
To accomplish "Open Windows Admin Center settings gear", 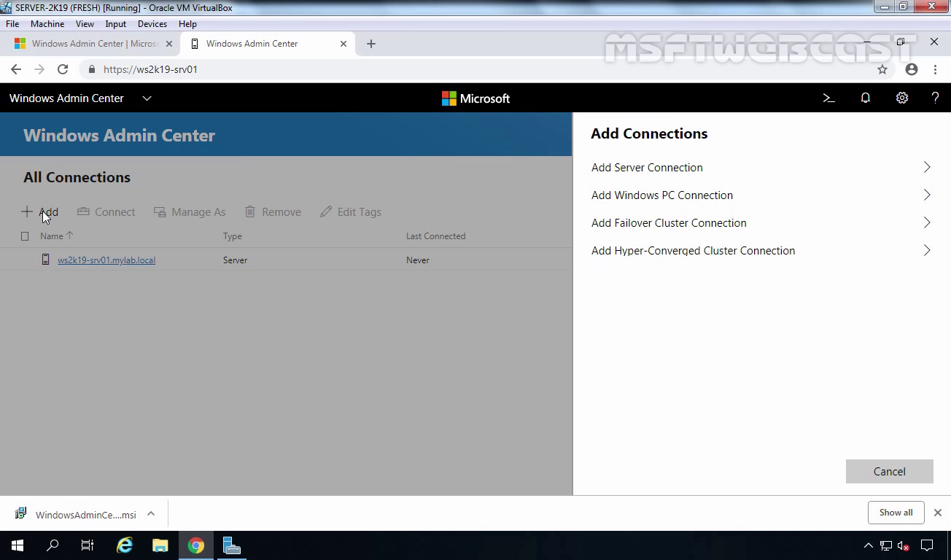I will 902,98.
